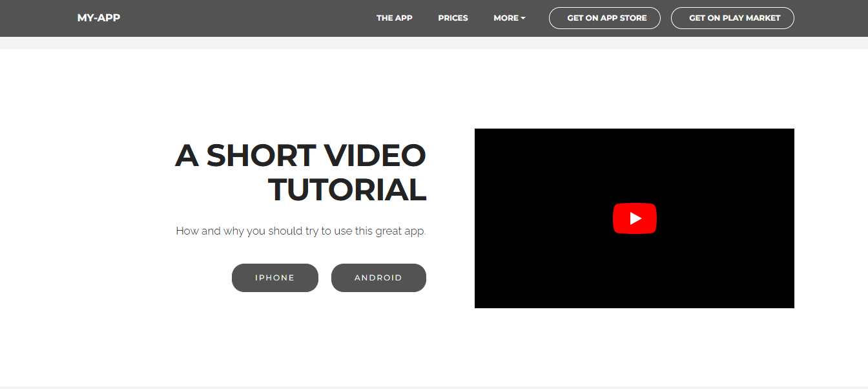Go to the PRICES page

[453, 18]
